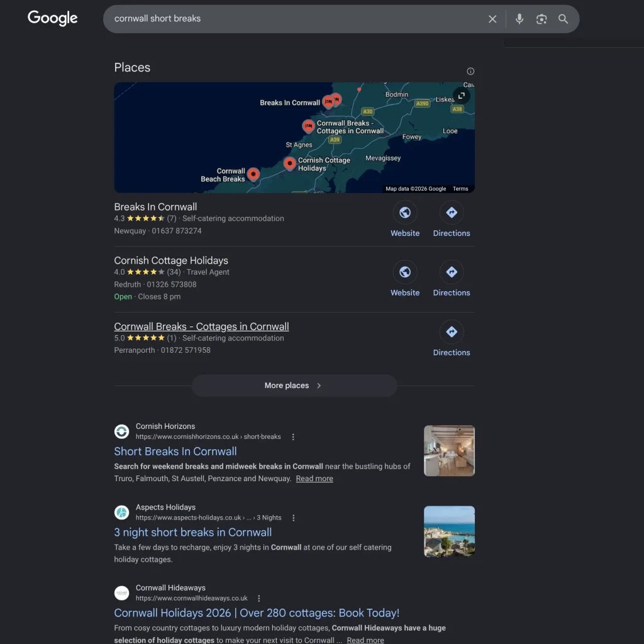This screenshot has height=644, width=644.
Task: Click the Cornwall Hideaways site favicon
Action: point(121,593)
